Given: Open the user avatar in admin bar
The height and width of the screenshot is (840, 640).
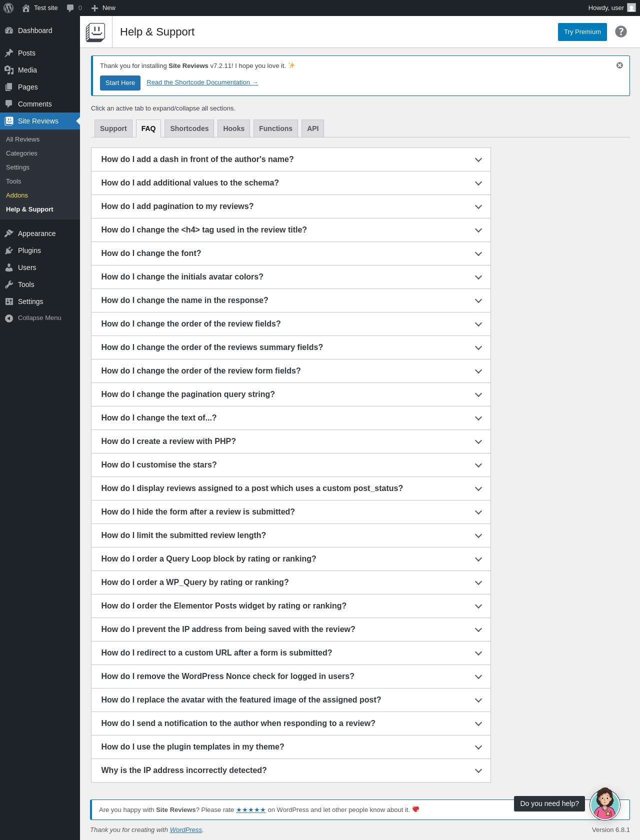Looking at the screenshot, I should [x=631, y=8].
